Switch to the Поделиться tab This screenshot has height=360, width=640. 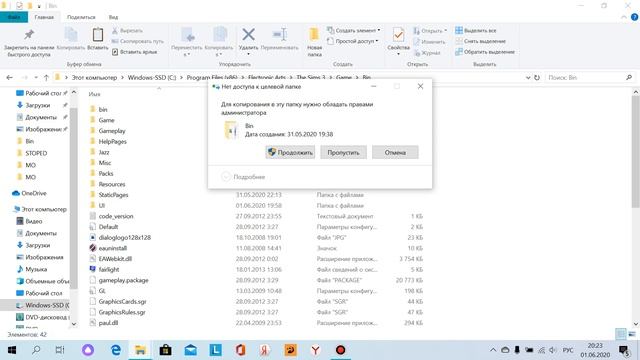pos(81,17)
